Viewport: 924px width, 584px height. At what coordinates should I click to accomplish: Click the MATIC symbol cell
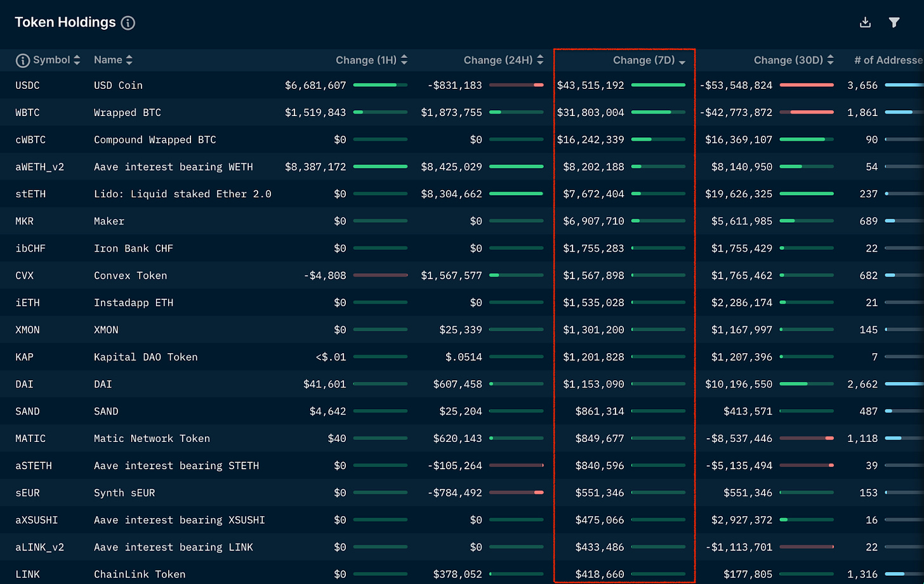point(30,439)
